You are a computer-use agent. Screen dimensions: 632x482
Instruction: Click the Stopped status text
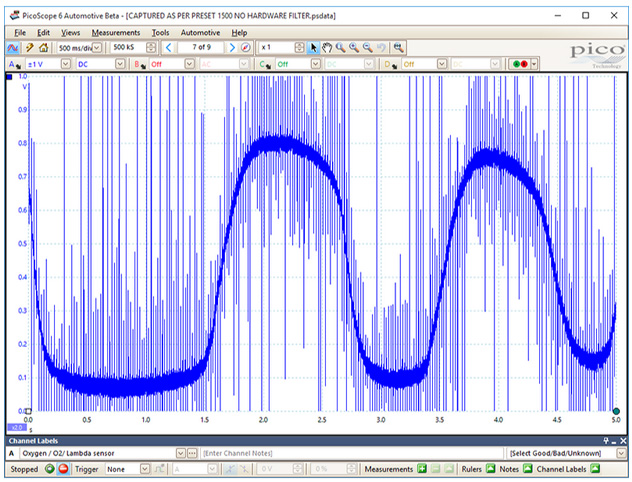click(24, 469)
